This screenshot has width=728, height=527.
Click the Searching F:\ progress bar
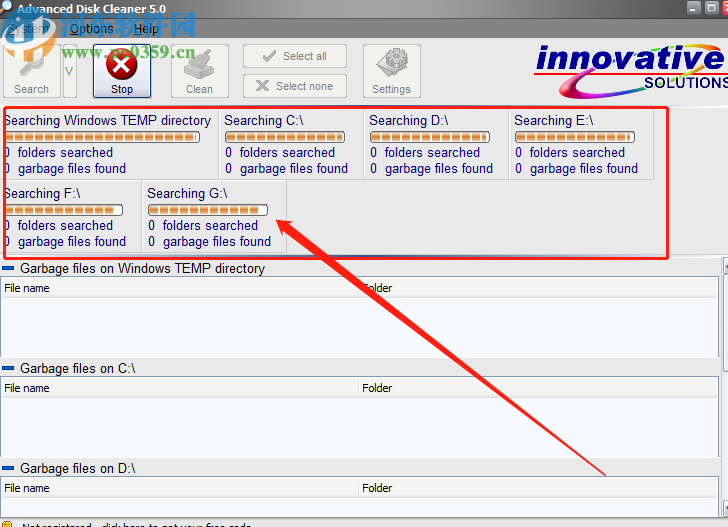[x=64, y=210]
